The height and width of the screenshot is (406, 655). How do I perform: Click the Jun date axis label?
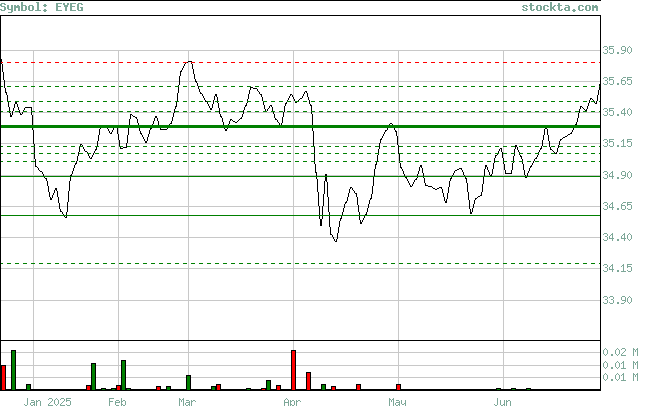(502, 402)
